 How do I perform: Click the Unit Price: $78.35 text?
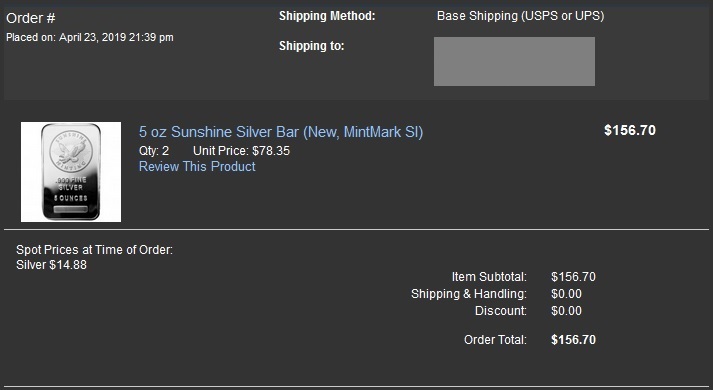[x=241, y=151]
